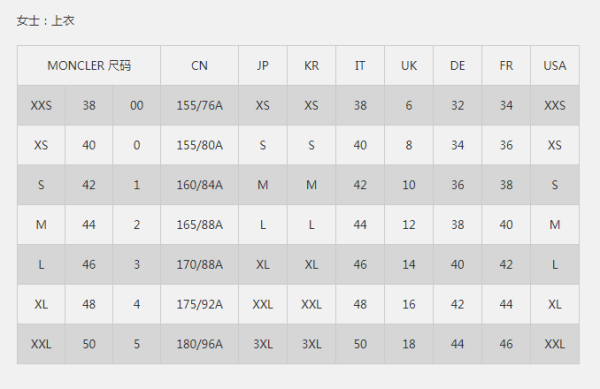Select the 155/76A size cell
The width and height of the screenshot is (600, 389).
pyautogui.click(x=199, y=105)
